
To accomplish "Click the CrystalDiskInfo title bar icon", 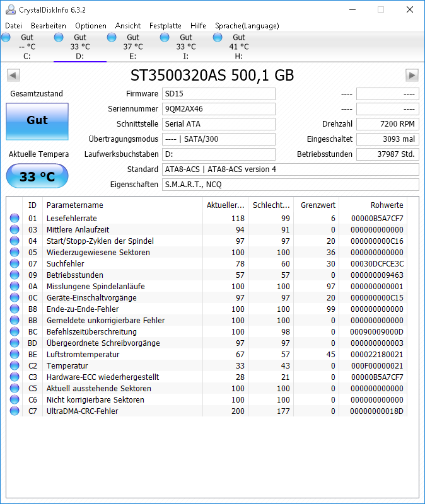I will coord(10,9).
